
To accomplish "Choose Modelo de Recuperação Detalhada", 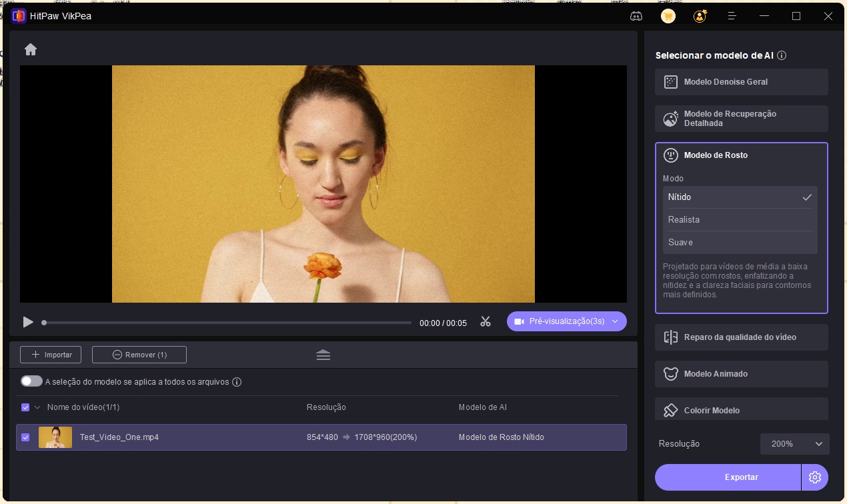I will click(742, 119).
